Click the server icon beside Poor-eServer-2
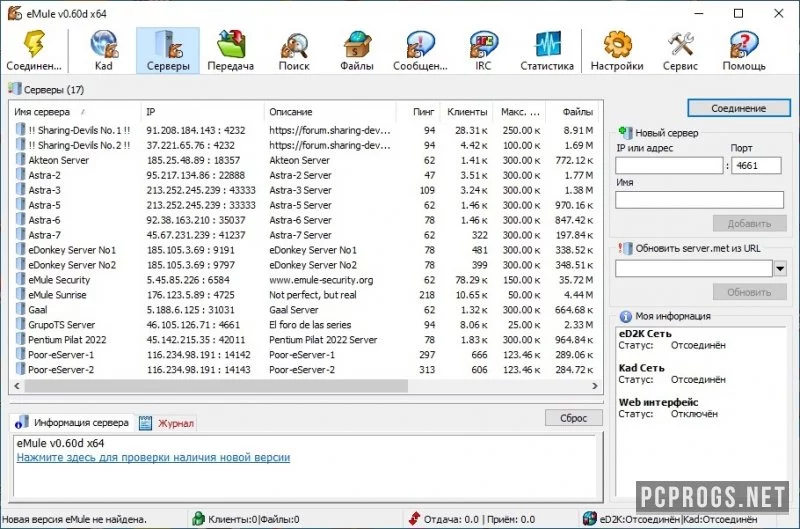 [x=20, y=369]
